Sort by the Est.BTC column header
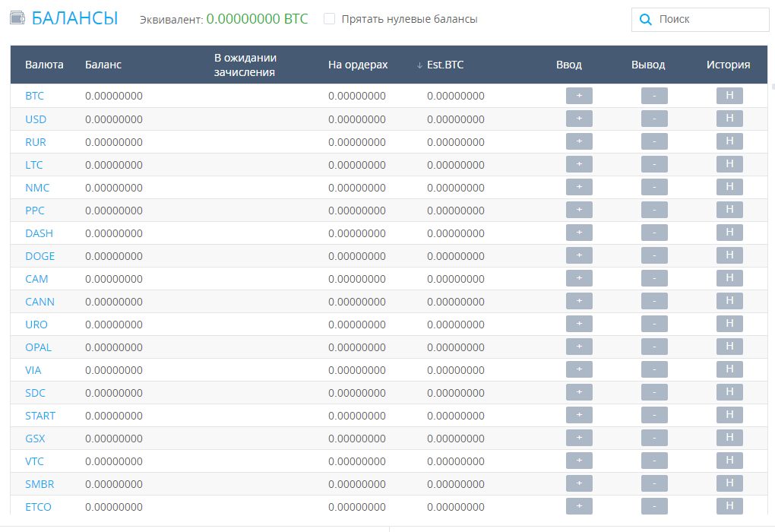The height and width of the screenshot is (532, 775). (444, 65)
